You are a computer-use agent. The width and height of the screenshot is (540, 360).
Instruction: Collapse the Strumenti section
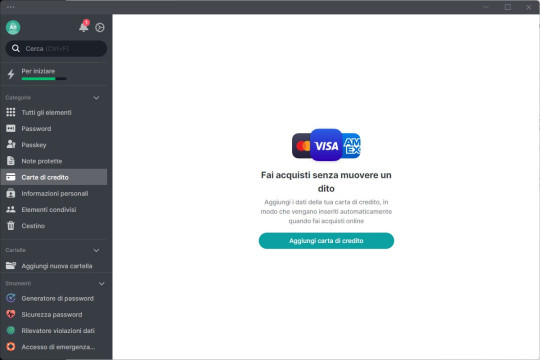pos(102,284)
